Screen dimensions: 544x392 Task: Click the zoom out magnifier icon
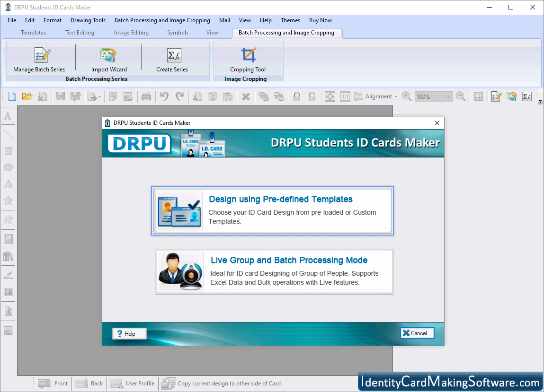click(461, 96)
